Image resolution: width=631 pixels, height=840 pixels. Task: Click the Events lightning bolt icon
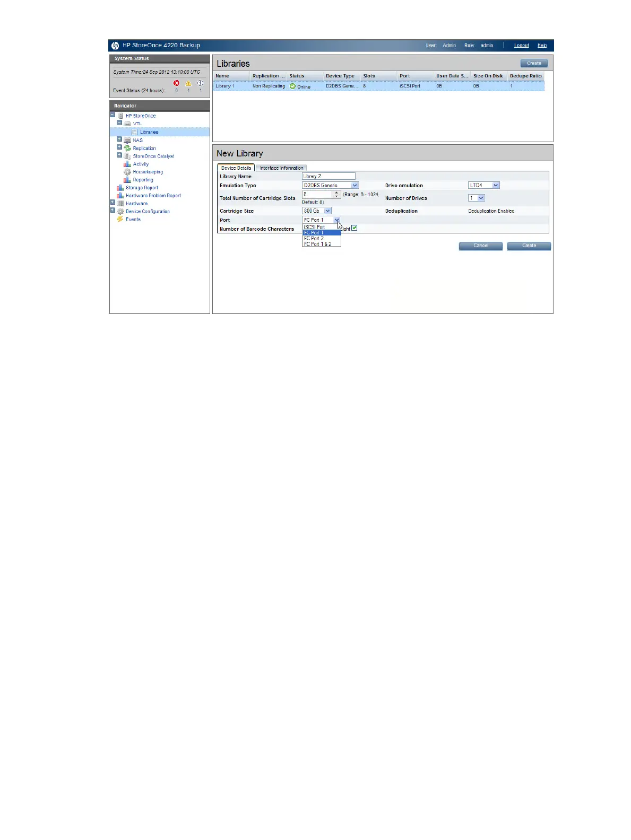click(120, 219)
